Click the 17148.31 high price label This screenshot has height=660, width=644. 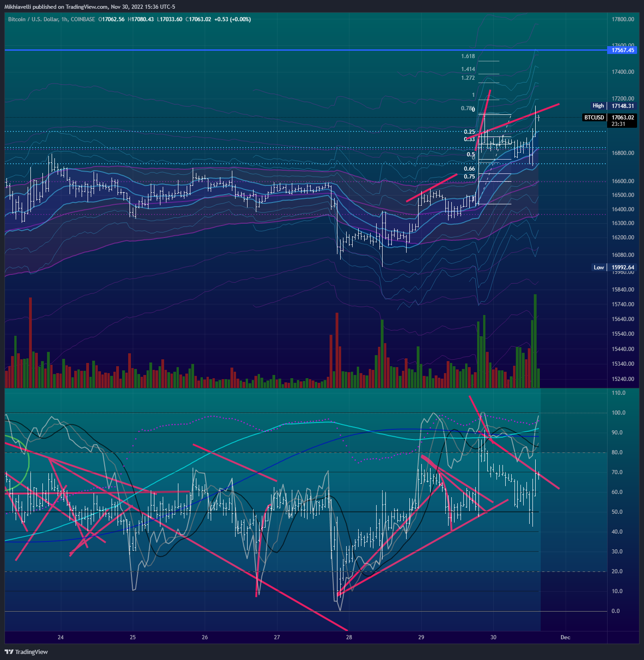click(622, 106)
